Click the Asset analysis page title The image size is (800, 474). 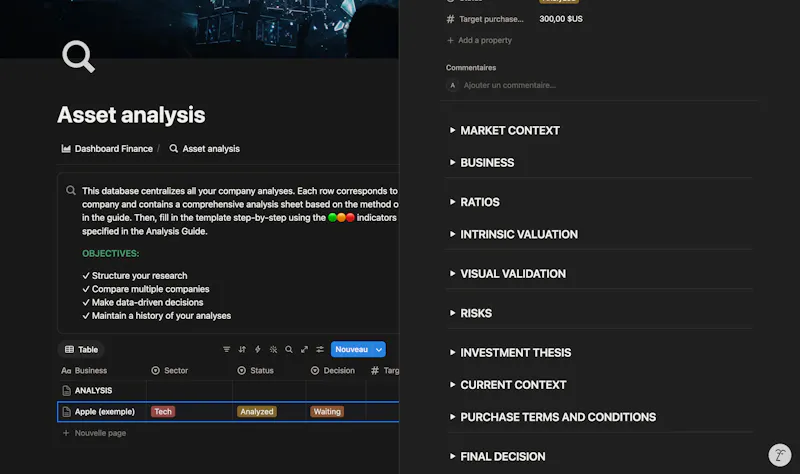131,115
